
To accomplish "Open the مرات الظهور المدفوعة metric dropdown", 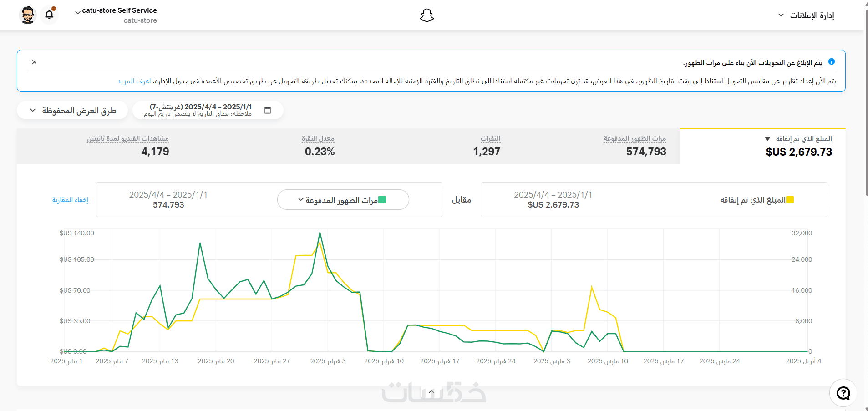I will (343, 200).
